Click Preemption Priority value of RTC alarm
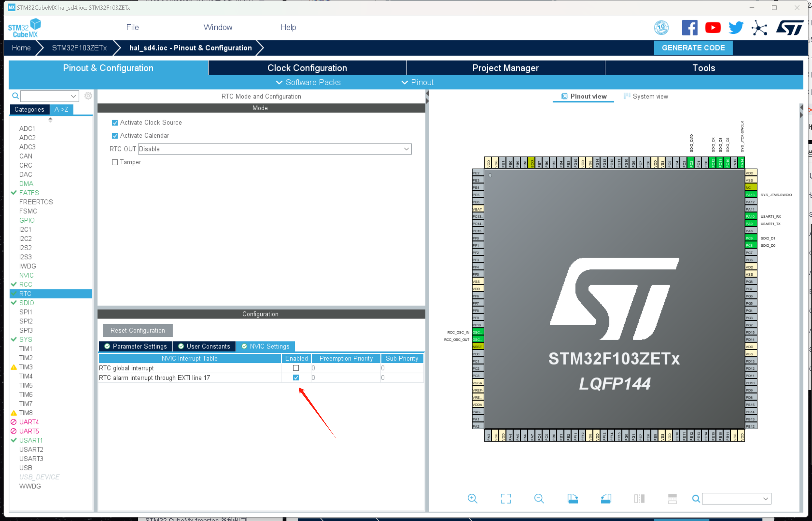The width and height of the screenshot is (812, 521). [x=346, y=378]
